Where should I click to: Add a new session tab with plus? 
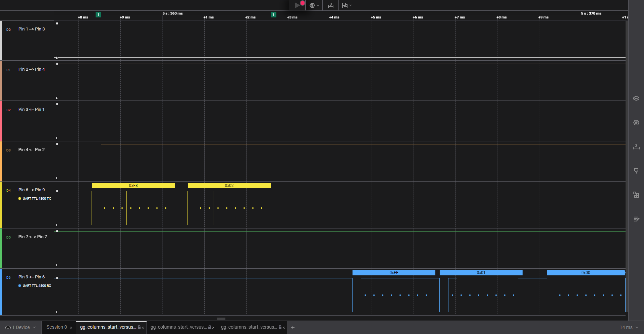coord(293,328)
